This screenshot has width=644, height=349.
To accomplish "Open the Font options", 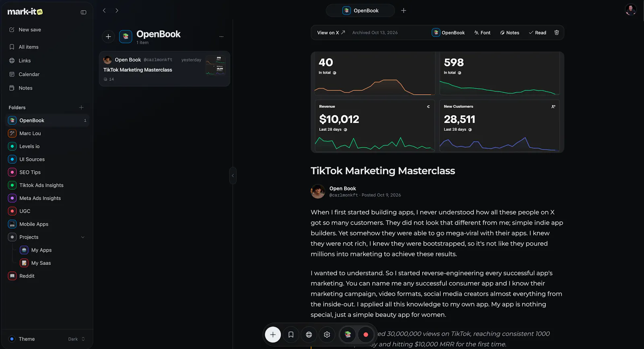I will [x=482, y=33].
